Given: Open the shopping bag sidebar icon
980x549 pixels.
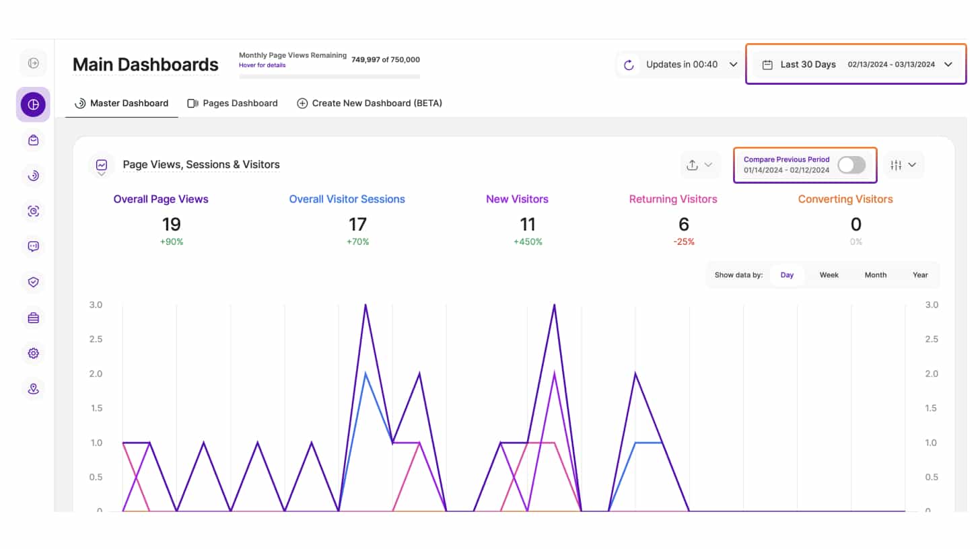Looking at the screenshot, I should (33, 140).
